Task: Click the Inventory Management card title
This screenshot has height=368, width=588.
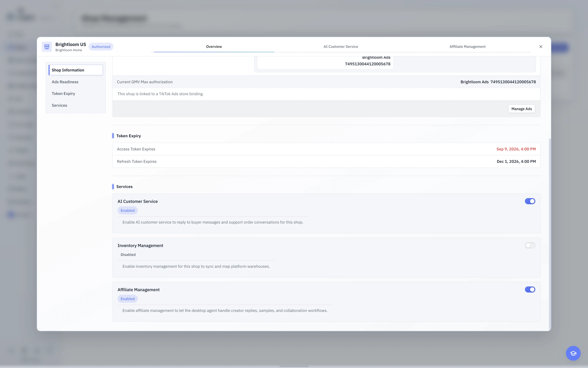Action: coord(140,246)
